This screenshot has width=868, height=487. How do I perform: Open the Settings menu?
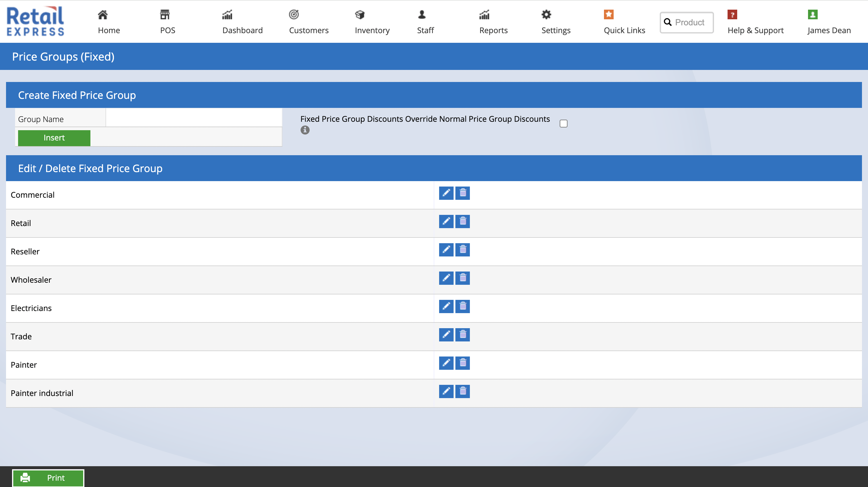coord(556,22)
